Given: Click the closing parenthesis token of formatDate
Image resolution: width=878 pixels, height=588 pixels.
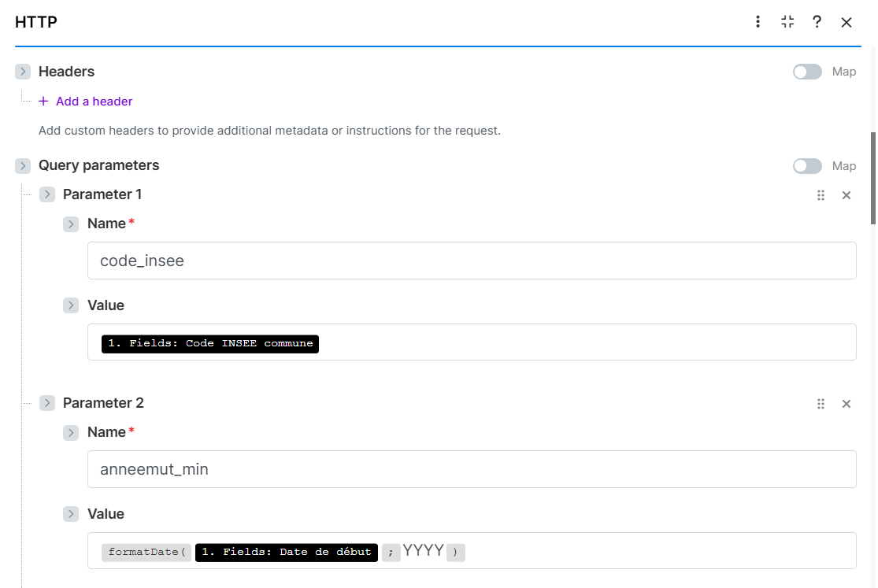Looking at the screenshot, I should tap(455, 552).
